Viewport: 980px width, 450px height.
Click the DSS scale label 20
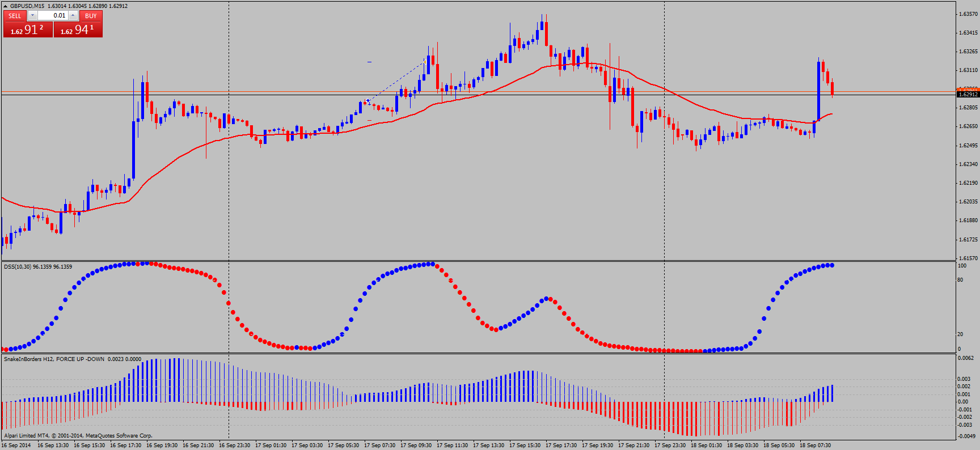point(960,334)
